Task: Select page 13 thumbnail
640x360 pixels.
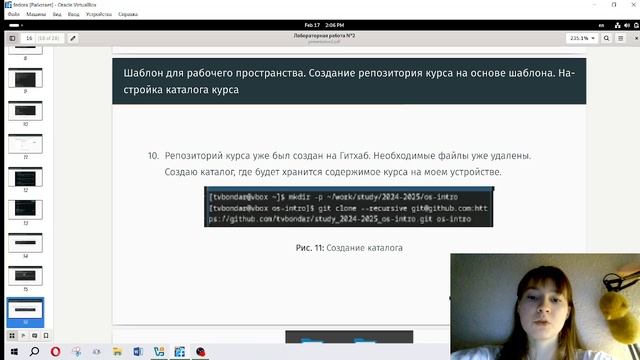Action: 25,209
